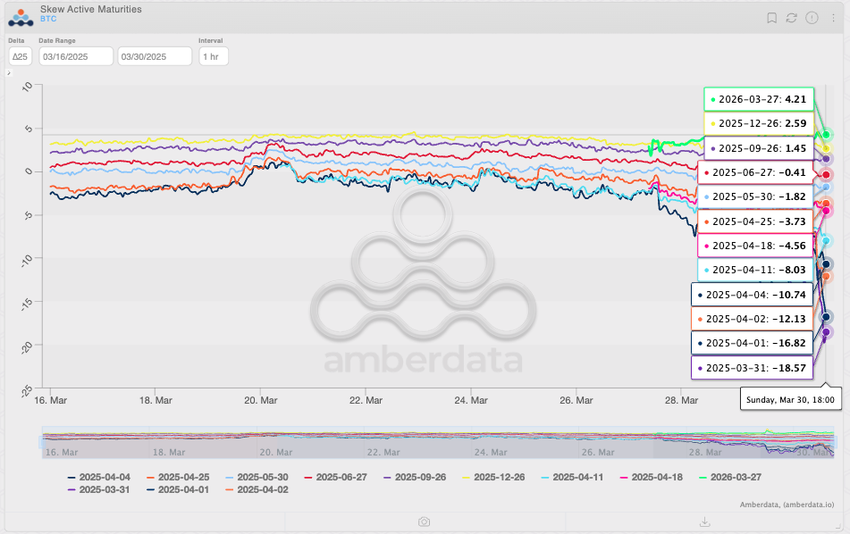Click the start date field 03/16/2025
The image size is (850, 534).
(x=75, y=56)
